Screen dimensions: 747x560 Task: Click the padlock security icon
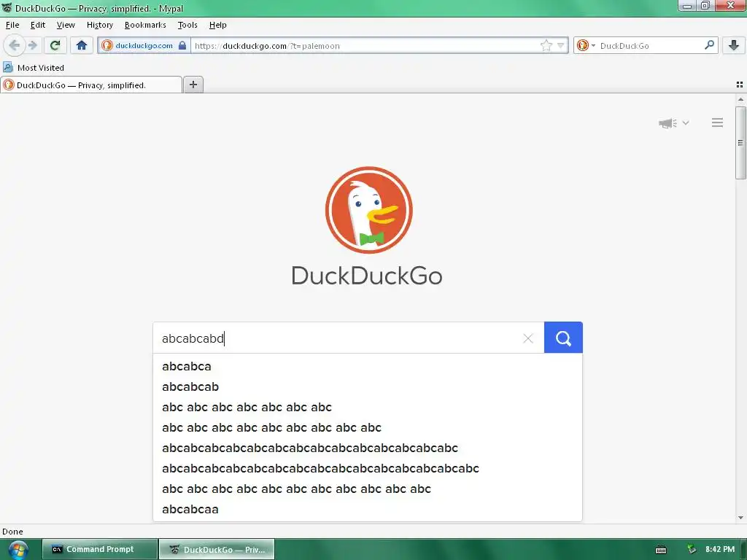182,46
